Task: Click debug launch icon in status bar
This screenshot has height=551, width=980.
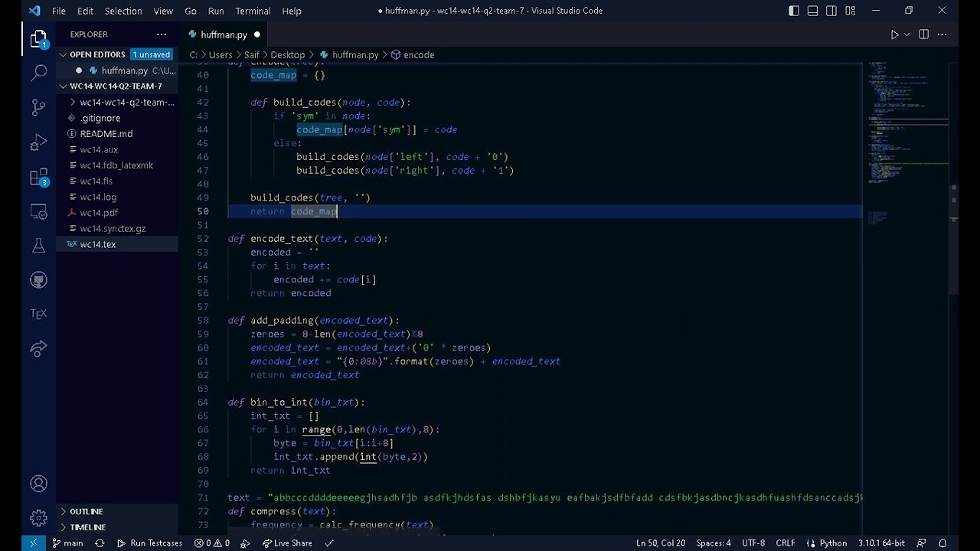Action: click(245, 543)
